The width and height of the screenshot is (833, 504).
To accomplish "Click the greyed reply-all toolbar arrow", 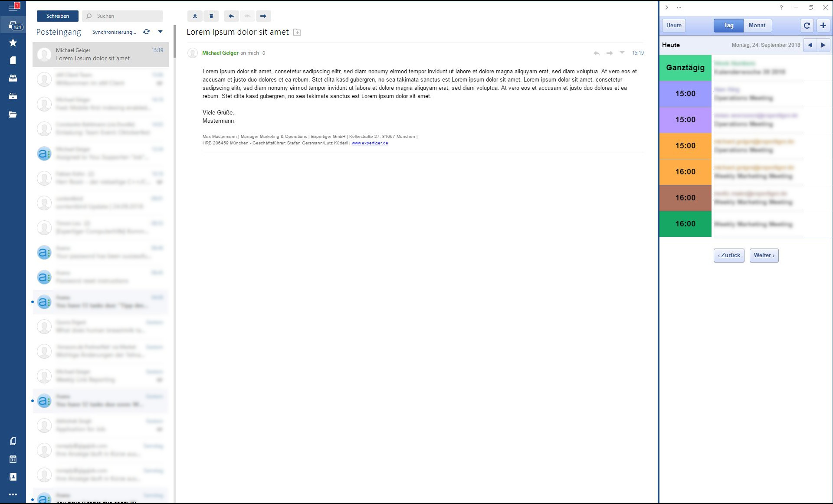I will click(x=247, y=16).
